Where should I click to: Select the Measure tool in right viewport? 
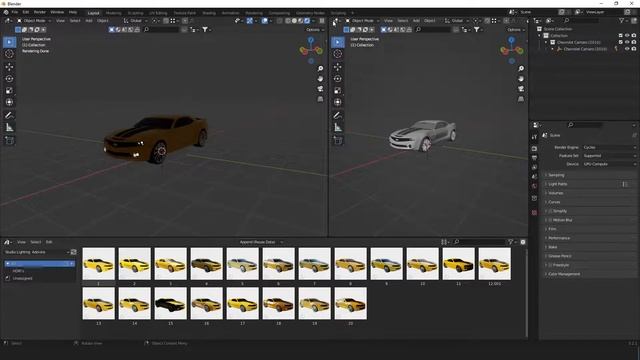coord(338,128)
